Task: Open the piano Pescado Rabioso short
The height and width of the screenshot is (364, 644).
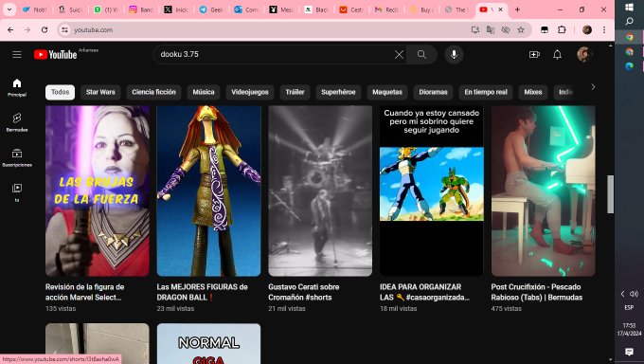Action: pos(543,191)
